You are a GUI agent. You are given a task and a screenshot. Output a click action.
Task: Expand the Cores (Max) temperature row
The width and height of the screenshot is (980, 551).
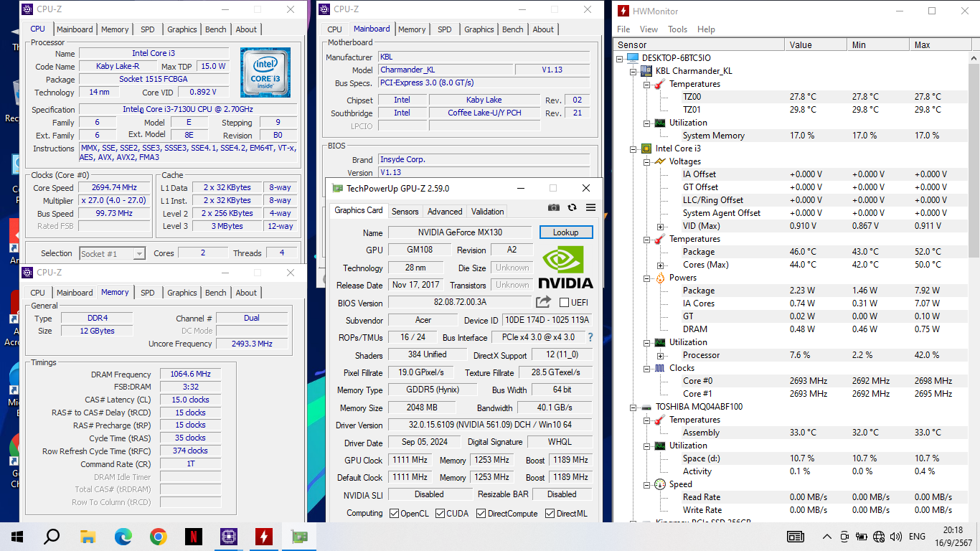tap(660, 265)
